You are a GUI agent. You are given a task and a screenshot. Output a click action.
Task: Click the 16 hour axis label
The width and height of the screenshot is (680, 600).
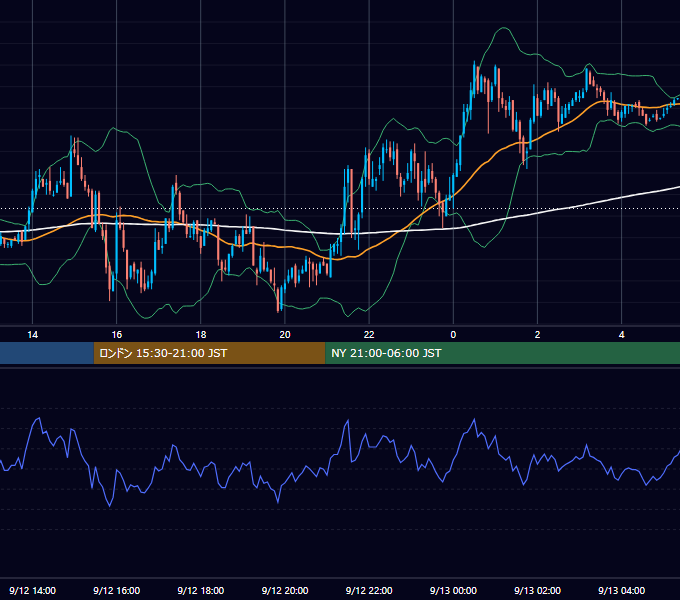[x=117, y=335]
